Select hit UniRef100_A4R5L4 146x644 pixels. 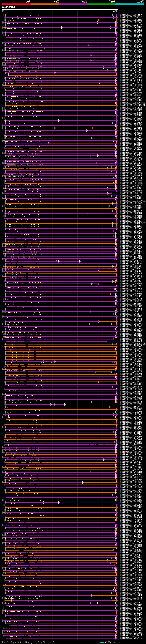coord(131,567)
